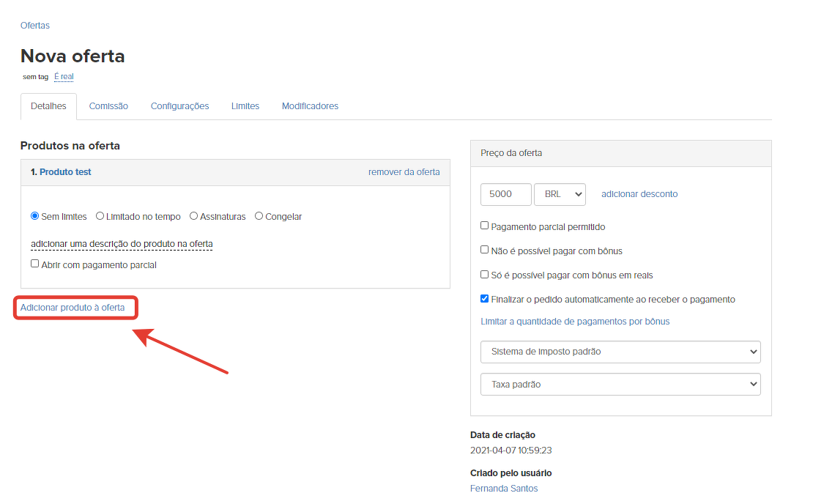Go to the Limites tab
Viewport: 813px width, 504px height.
[245, 106]
